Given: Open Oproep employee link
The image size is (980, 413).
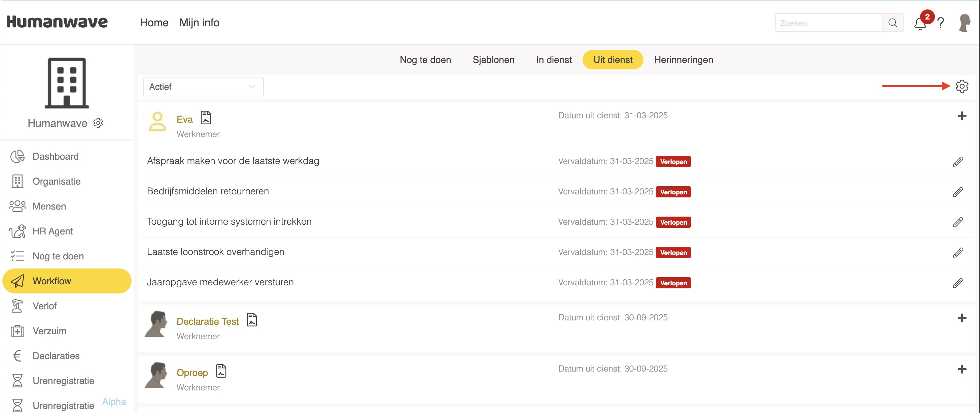Looking at the screenshot, I should 192,373.
